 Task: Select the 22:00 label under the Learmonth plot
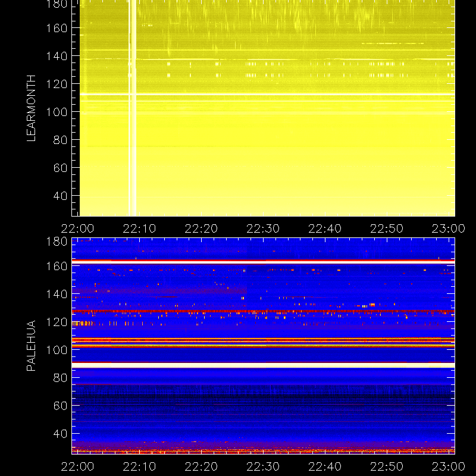[78, 228]
